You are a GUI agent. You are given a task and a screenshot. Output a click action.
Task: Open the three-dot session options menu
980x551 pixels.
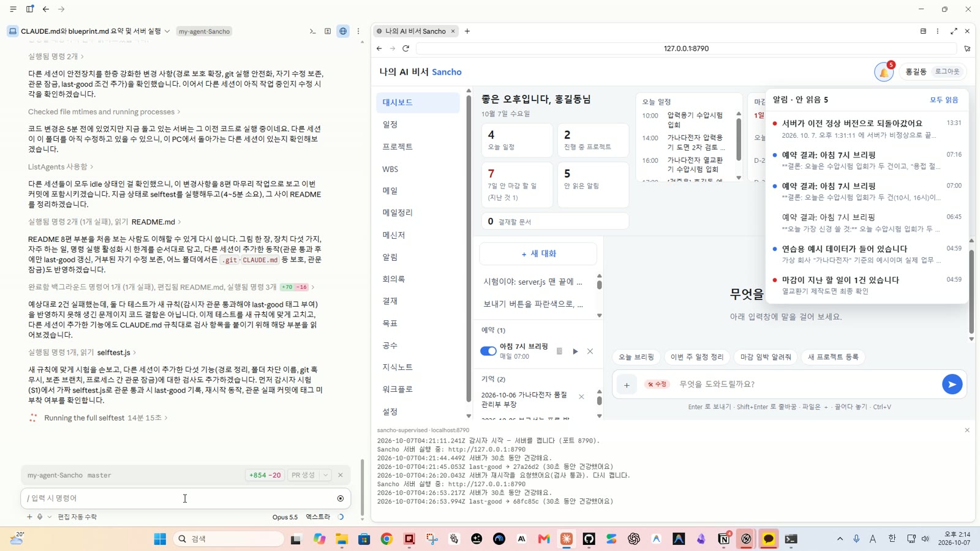coord(358,31)
